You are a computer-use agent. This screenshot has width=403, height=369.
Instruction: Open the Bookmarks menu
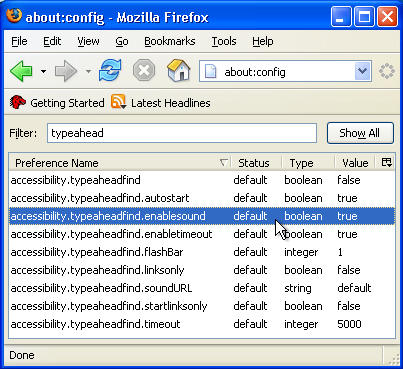coord(170,41)
